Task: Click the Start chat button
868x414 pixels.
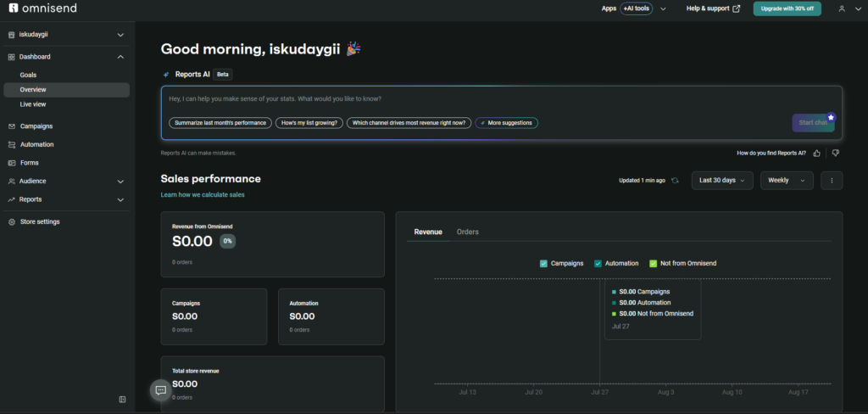Action: (x=813, y=122)
